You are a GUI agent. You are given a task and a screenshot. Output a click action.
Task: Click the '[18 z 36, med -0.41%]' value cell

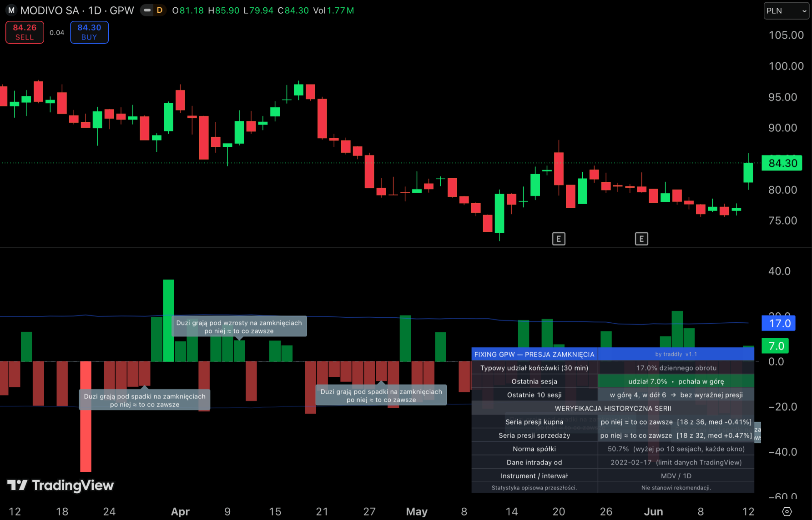click(676, 422)
